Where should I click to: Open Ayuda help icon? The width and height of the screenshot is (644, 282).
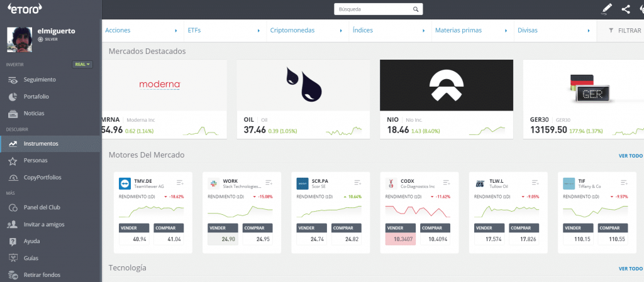pos(13,241)
